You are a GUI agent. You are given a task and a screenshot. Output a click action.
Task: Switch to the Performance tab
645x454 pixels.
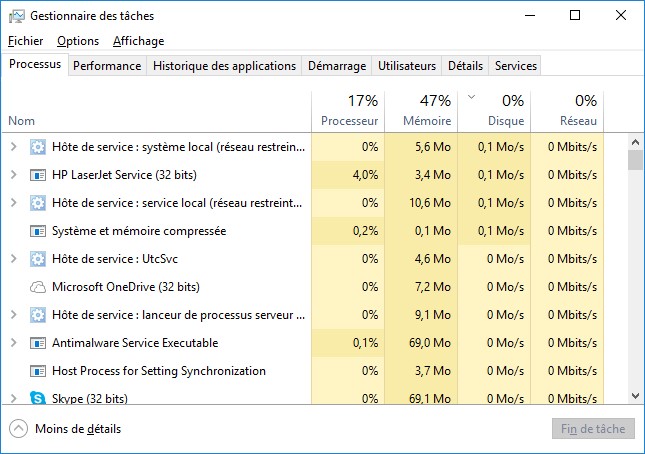tap(107, 66)
